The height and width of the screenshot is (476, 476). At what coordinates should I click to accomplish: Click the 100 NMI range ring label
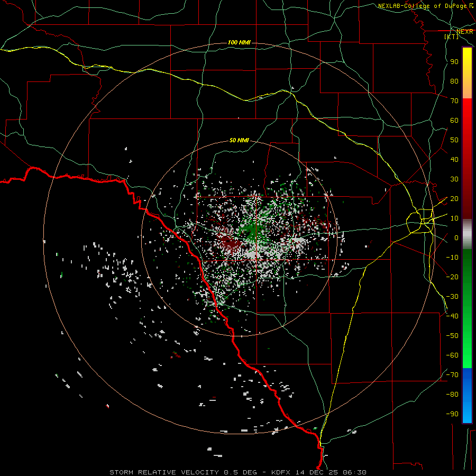coord(239,42)
